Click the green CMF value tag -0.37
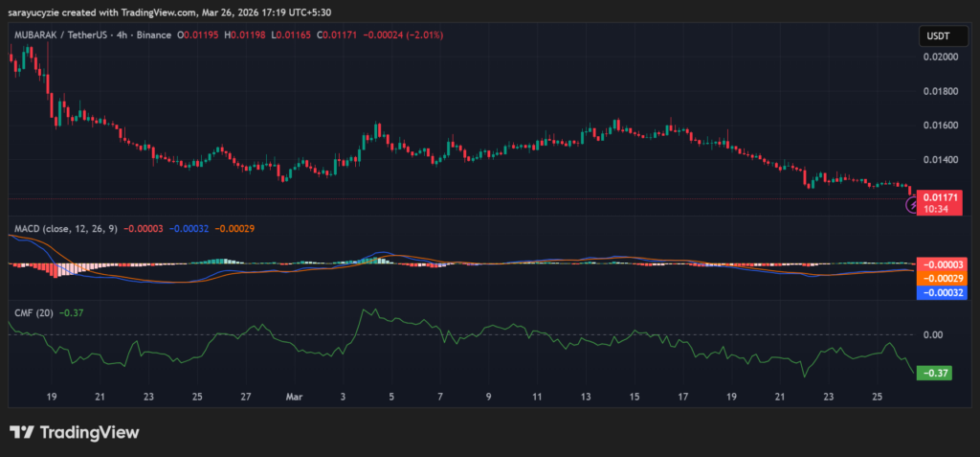This screenshot has width=980, height=457. [934, 374]
